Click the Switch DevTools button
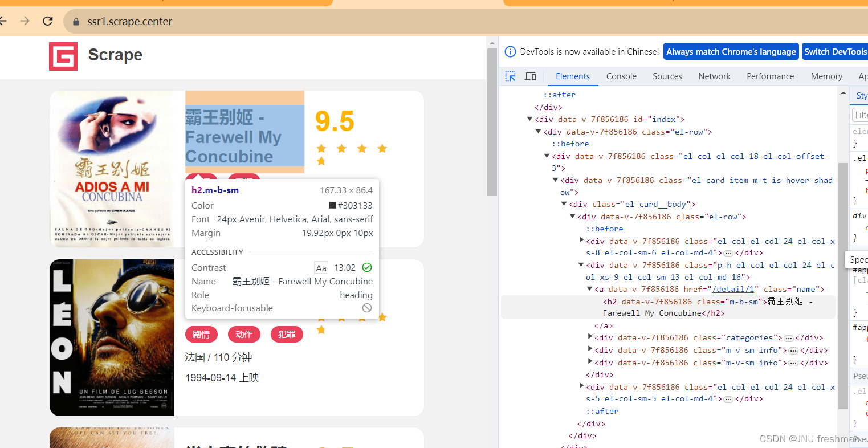Image resolution: width=868 pixels, height=448 pixels. (835, 51)
